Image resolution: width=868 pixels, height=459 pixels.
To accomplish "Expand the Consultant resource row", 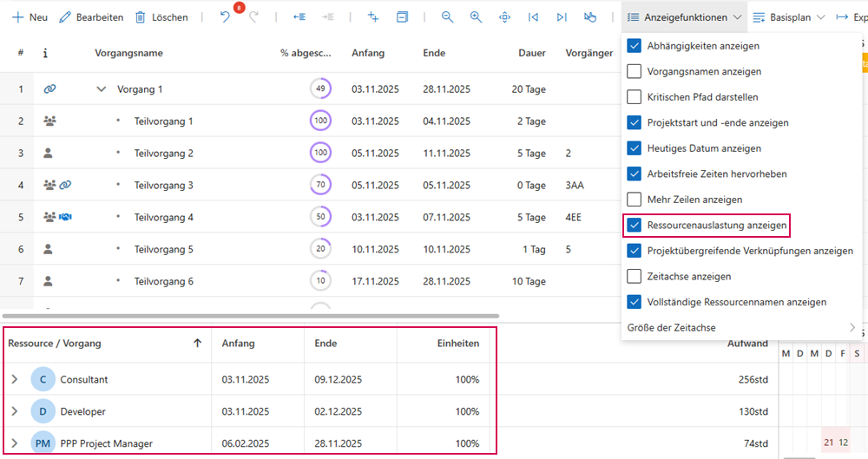I will click(x=15, y=380).
